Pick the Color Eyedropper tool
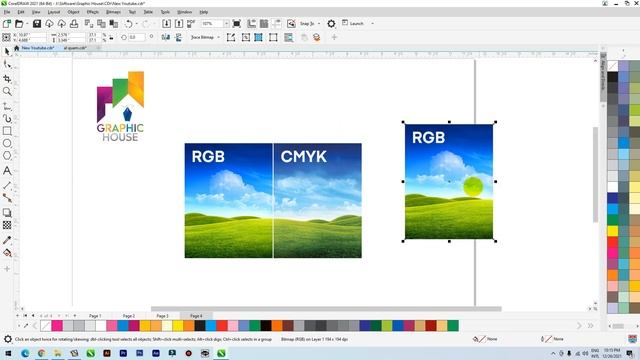The width and height of the screenshot is (640, 360). click(7, 240)
